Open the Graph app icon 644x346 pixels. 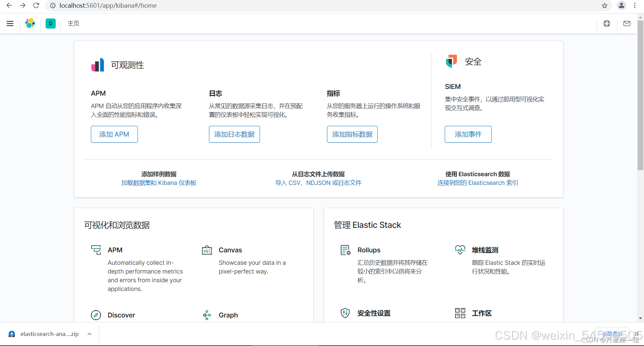tap(207, 315)
